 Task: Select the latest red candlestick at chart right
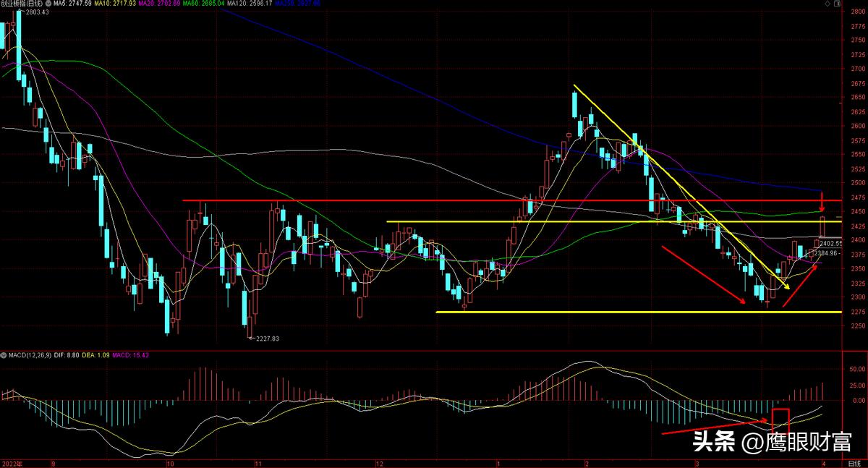[x=822, y=227]
